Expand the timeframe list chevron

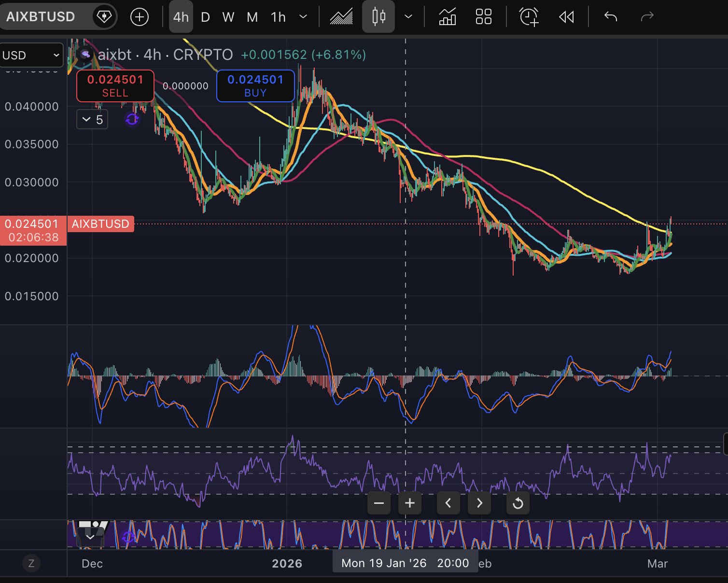(x=303, y=17)
